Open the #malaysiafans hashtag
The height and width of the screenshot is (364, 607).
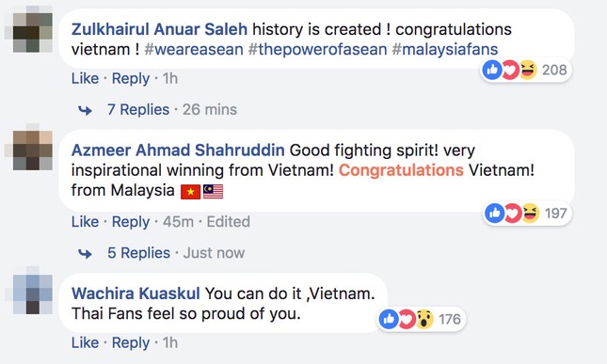pyautogui.click(x=445, y=50)
